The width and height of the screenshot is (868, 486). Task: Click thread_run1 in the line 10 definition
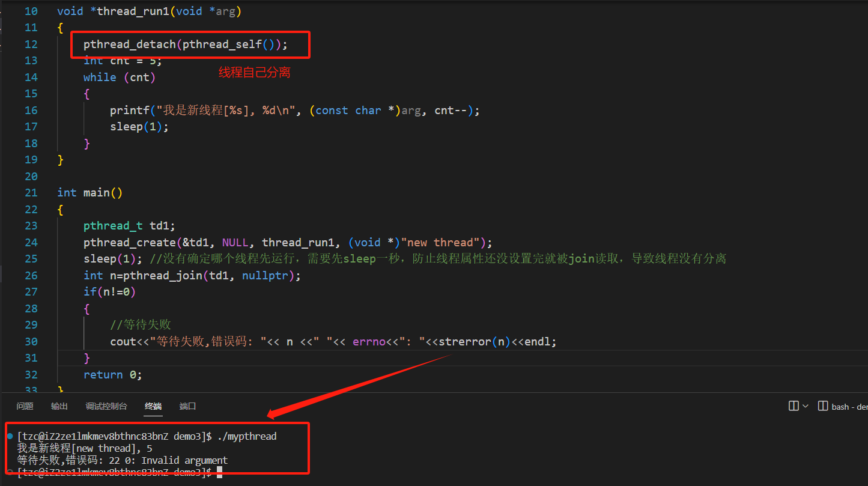tap(133, 11)
